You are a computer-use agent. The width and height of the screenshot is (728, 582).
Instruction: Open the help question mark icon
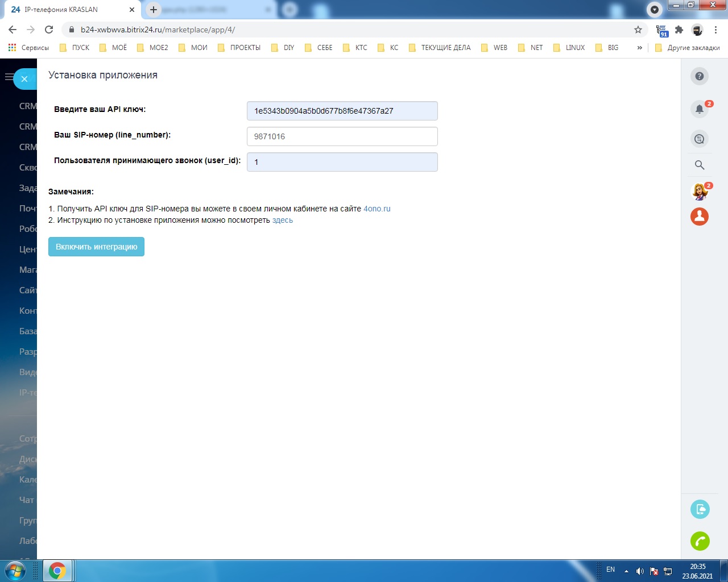(700, 76)
